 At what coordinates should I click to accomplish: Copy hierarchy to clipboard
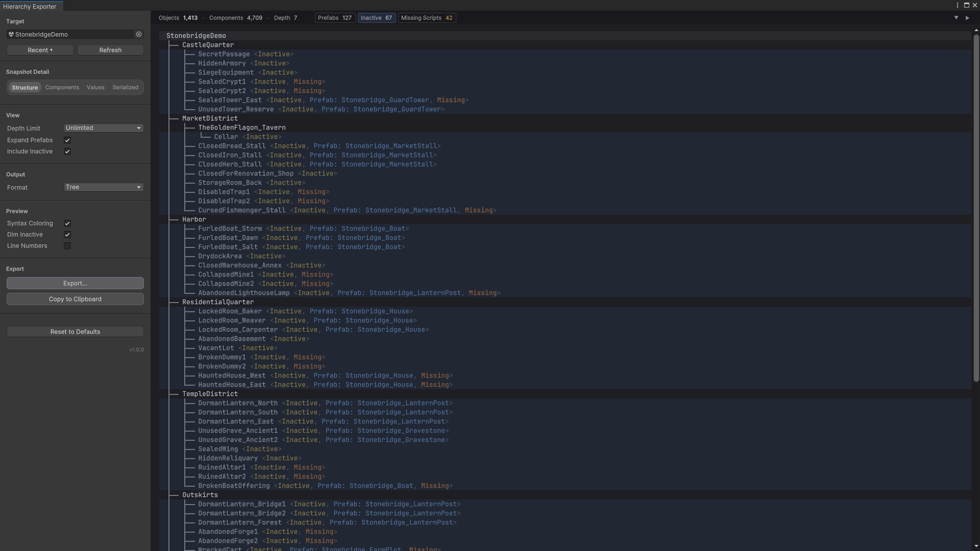75,299
